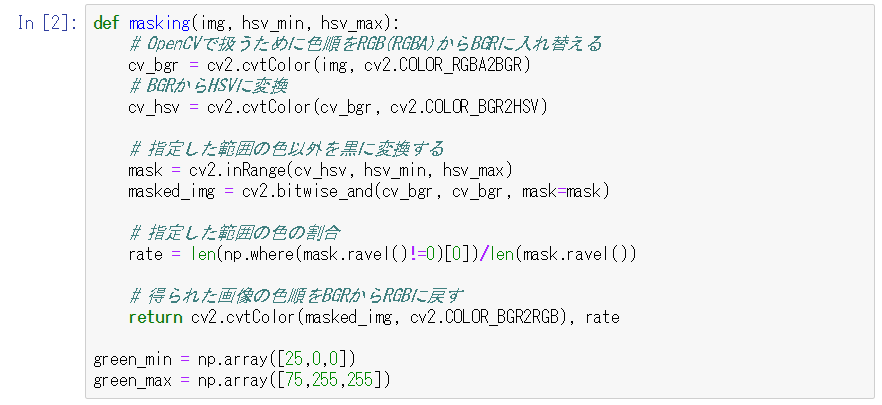Image resolution: width=882 pixels, height=405 pixels.
Task: Click on cv2.COLOR_BGR2RGB in return line
Action: click(485, 318)
